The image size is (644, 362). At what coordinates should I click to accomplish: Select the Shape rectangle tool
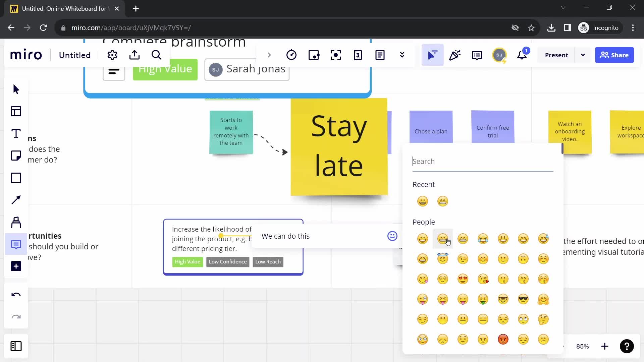[16, 178]
